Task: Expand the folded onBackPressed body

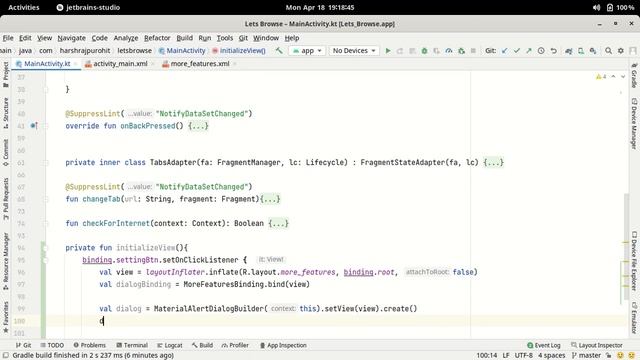Action: tap(198, 126)
